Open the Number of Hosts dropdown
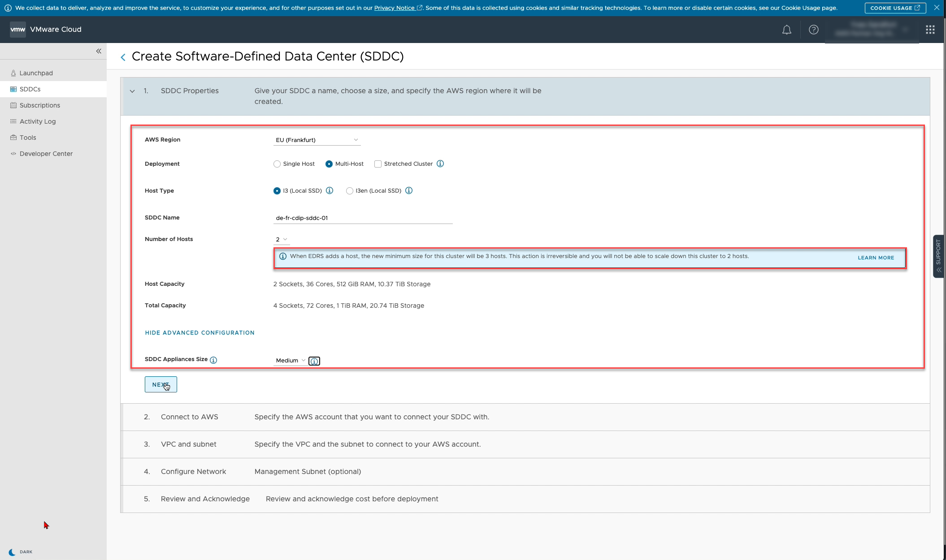This screenshot has height=560, width=946. [x=282, y=239]
